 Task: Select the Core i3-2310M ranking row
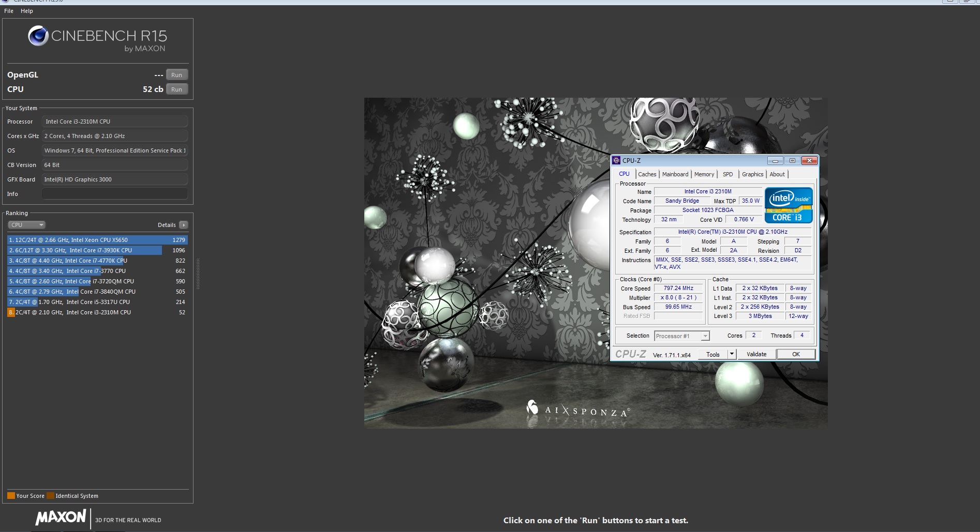pos(97,312)
